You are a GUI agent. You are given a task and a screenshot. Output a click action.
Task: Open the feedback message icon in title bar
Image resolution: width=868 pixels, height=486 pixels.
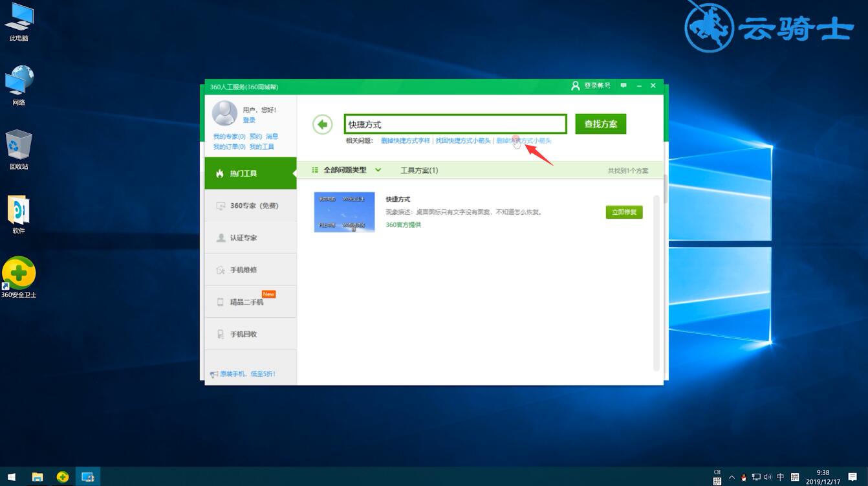[624, 85]
